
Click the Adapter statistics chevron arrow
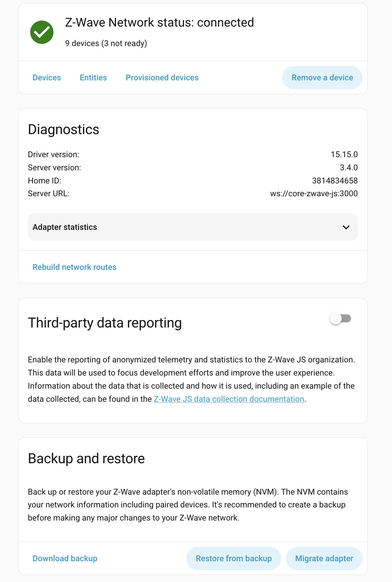pyautogui.click(x=346, y=227)
